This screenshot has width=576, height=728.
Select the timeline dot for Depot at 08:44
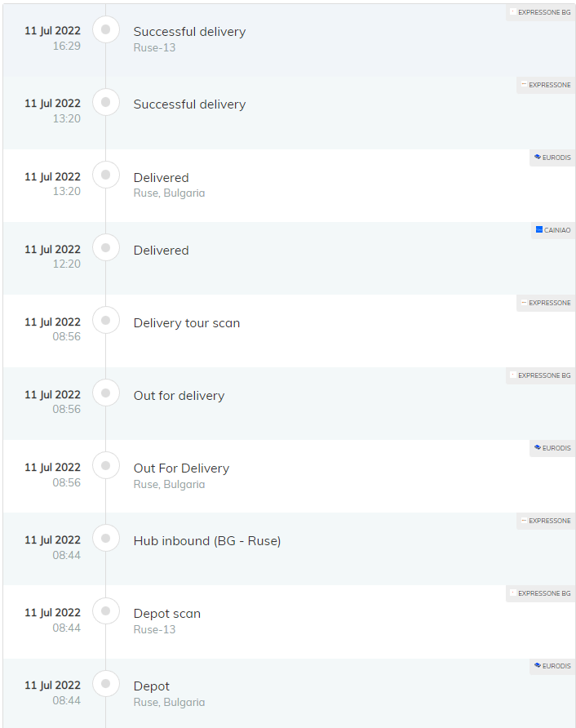click(x=106, y=683)
